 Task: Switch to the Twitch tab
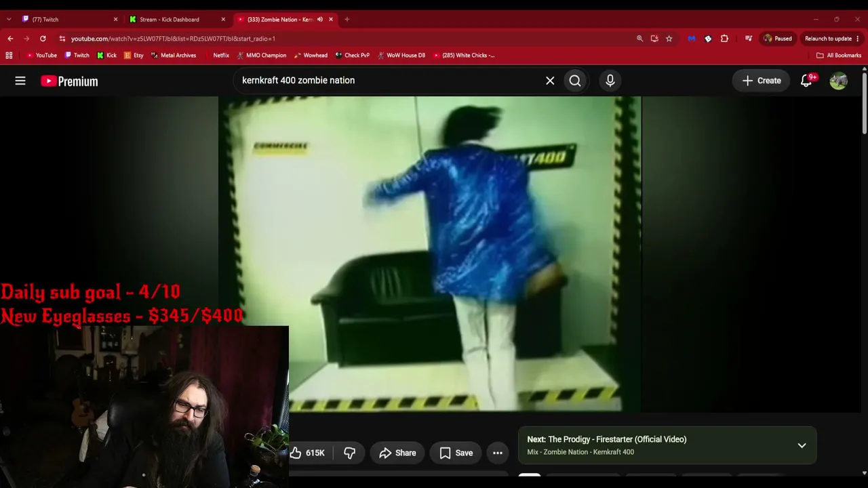coord(71,20)
